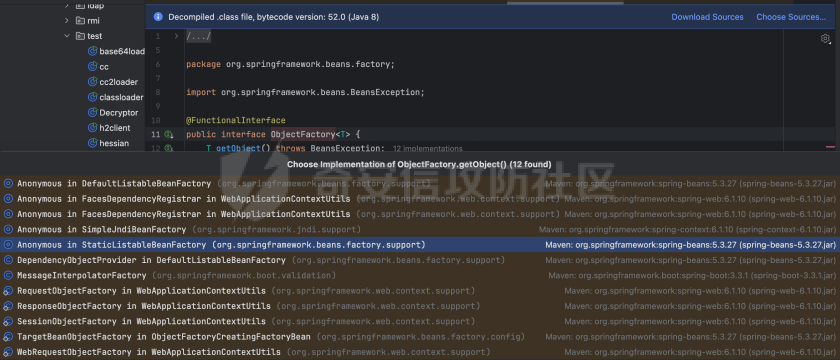Viewport: 840px width, 360px height.
Task: Click class icon beside Decryptor
Action: 92,112
